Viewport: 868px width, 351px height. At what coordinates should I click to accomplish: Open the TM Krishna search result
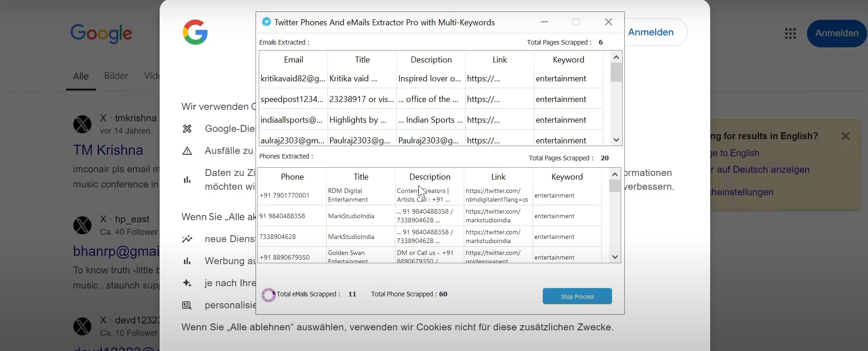click(108, 150)
